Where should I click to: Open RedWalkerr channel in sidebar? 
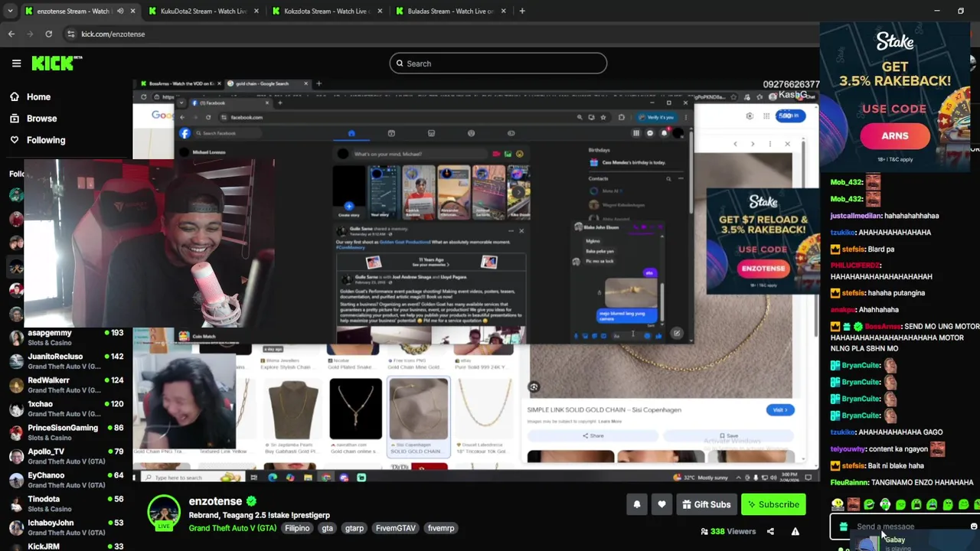click(66, 385)
